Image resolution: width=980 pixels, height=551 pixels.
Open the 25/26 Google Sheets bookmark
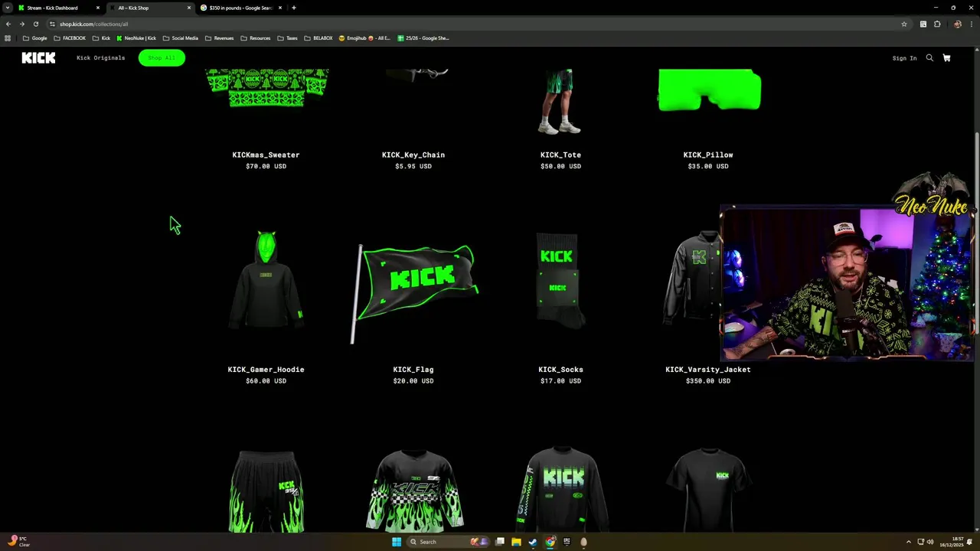coord(423,38)
